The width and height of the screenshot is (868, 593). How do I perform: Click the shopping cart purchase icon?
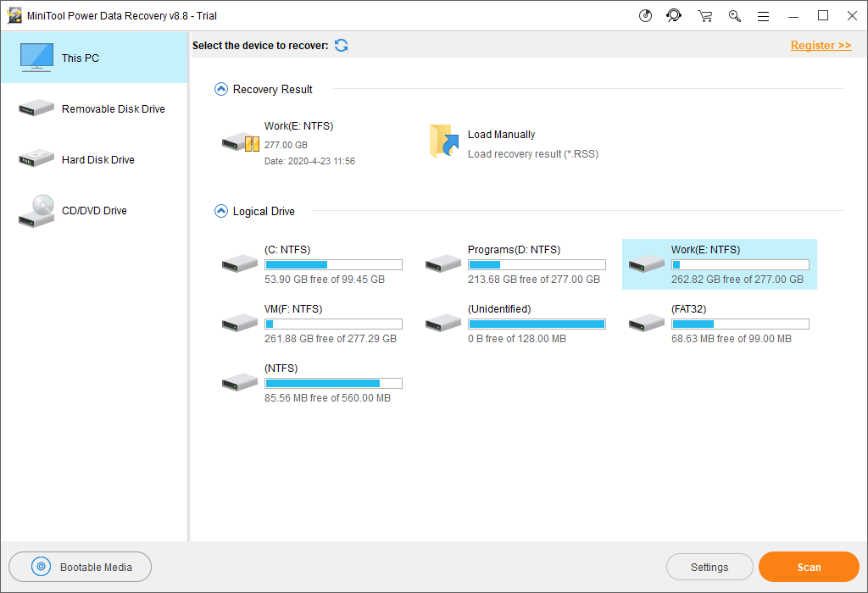pos(704,15)
